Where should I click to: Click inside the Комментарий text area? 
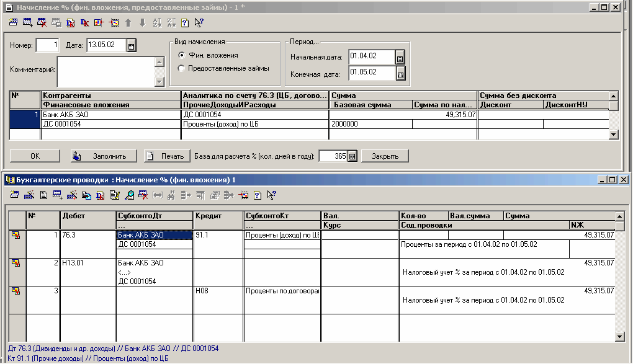[x=105, y=71]
